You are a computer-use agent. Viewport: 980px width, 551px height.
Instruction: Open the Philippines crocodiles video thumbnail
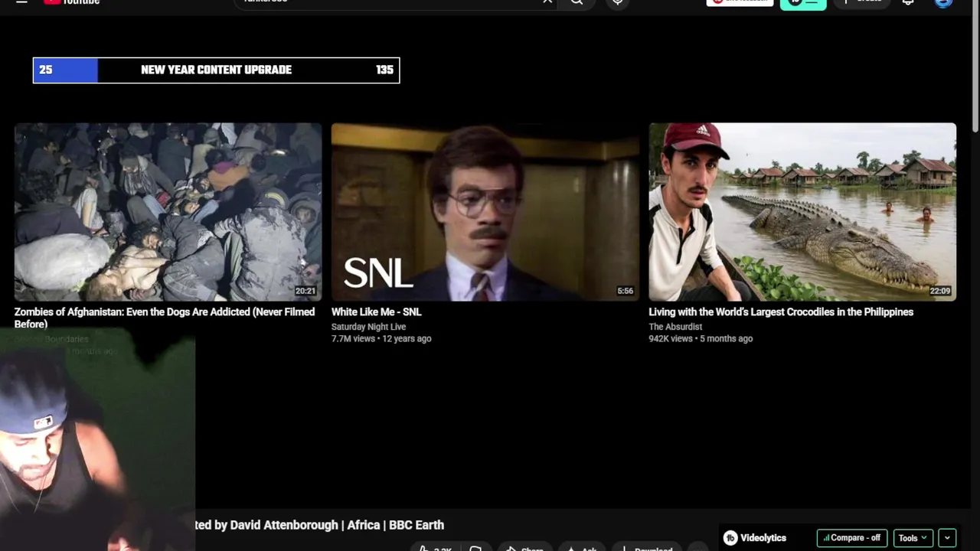802,212
